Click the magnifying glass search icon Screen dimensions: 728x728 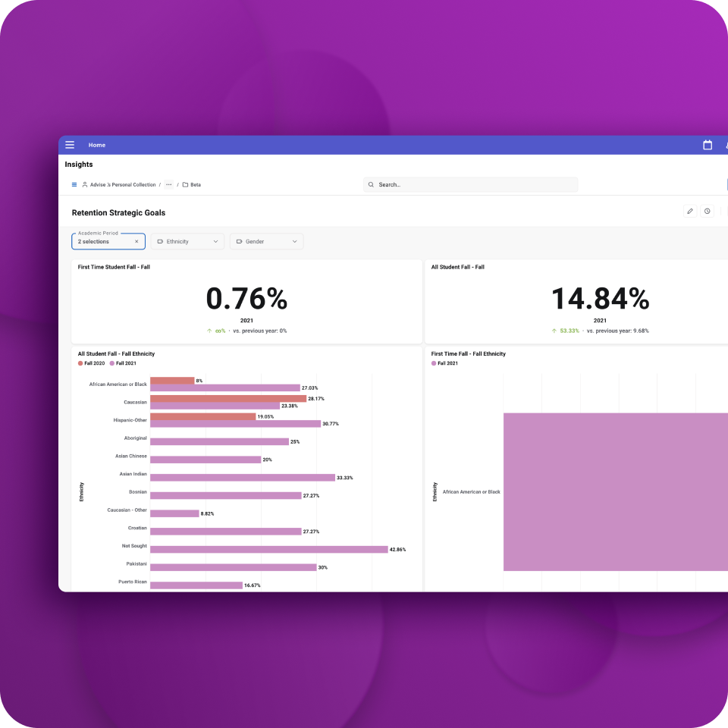371,185
